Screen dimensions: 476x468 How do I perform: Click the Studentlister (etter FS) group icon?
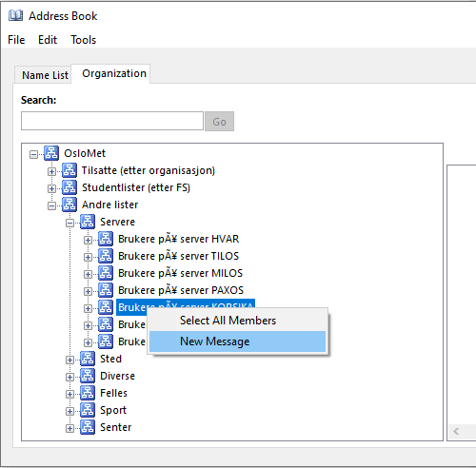coord(69,187)
